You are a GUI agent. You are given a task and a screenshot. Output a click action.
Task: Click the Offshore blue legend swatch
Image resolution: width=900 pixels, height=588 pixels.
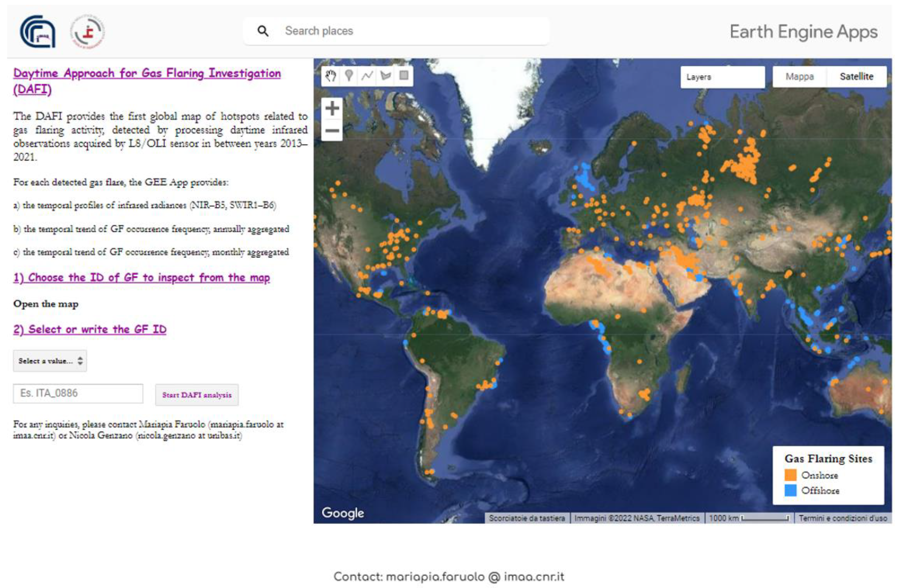pos(790,491)
